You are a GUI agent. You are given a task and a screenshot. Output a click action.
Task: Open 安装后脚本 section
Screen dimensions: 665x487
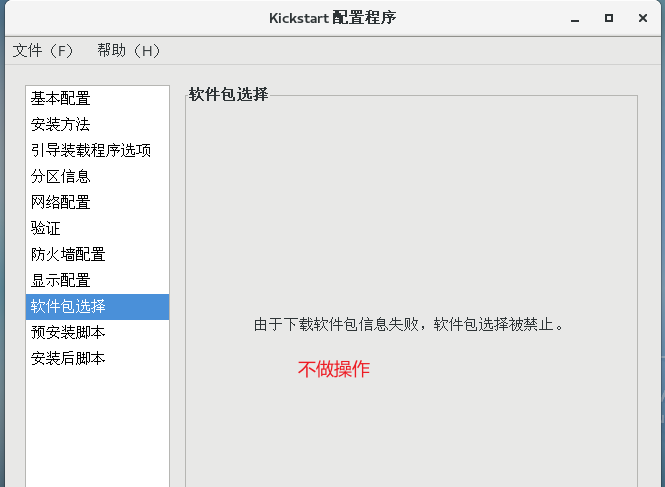[x=98, y=359]
